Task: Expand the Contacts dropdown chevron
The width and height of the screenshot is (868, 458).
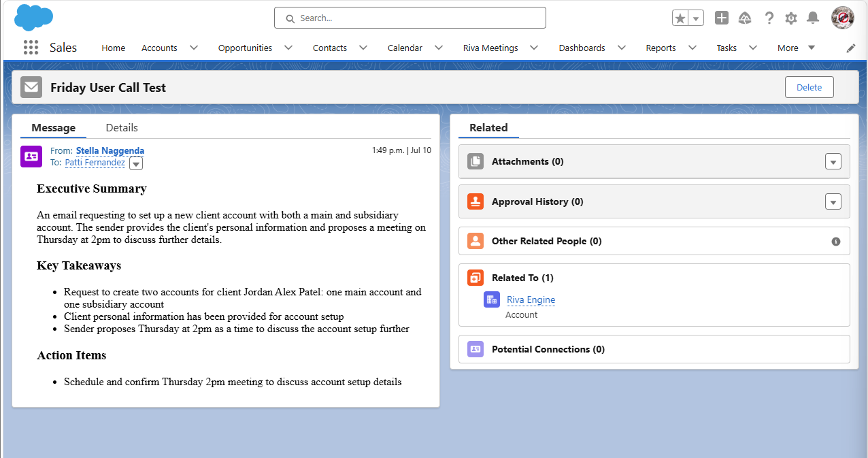Action: pos(363,48)
